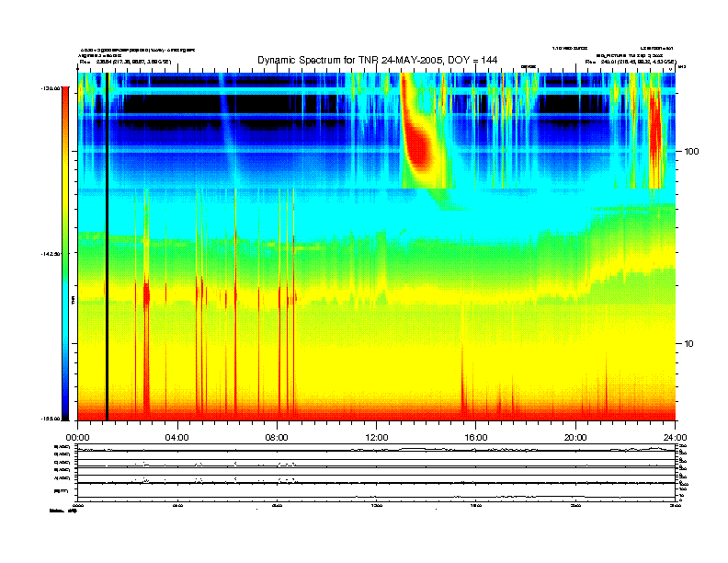Click the '04:00' time axis label

[x=177, y=438]
